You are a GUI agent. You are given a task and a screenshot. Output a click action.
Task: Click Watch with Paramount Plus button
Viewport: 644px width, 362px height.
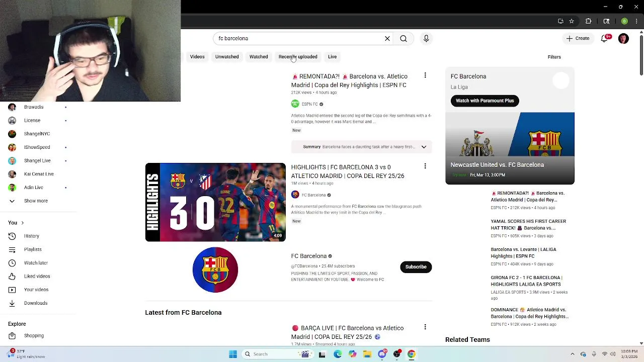pos(485,101)
